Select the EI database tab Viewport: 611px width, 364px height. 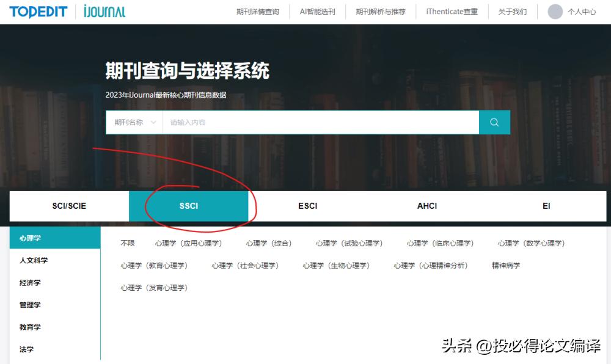click(546, 206)
